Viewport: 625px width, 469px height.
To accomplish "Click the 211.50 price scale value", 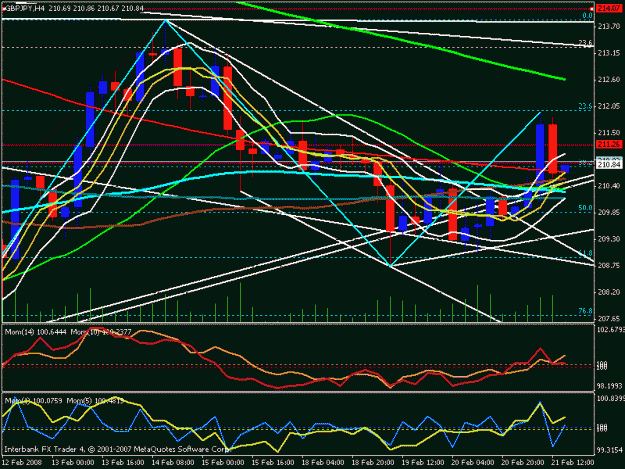I will [609, 133].
